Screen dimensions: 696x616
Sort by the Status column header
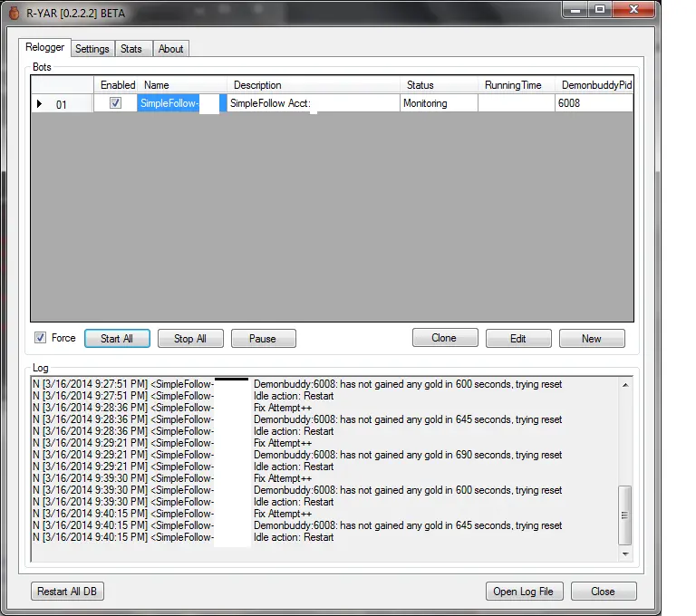(420, 85)
